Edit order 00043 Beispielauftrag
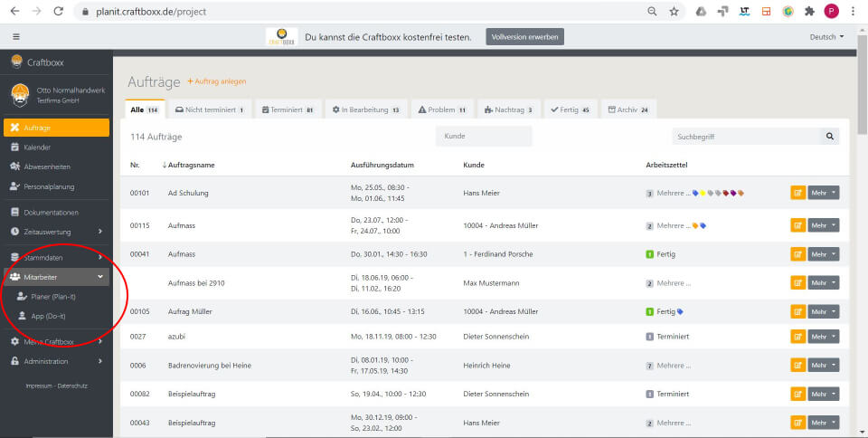Image resolution: width=868 pixels, height=438 pixels. tap(797, 423)
